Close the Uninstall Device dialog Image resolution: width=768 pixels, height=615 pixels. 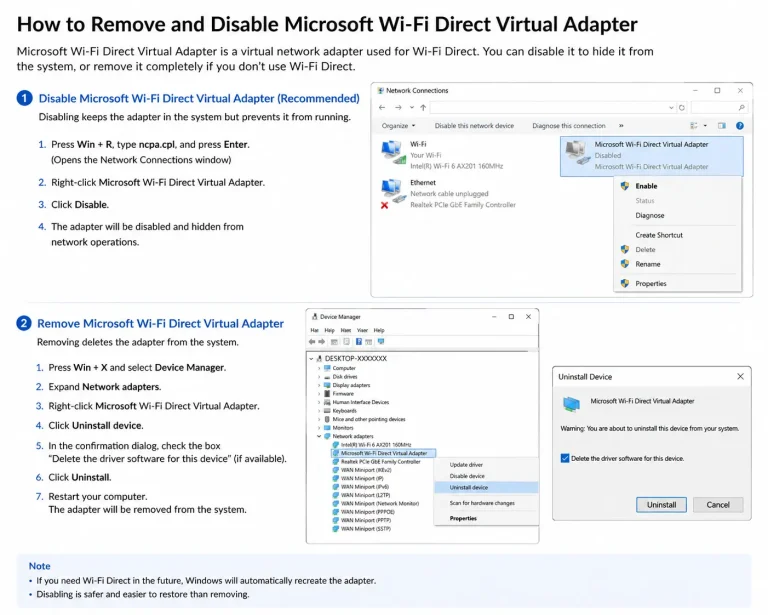coord(740,377)
